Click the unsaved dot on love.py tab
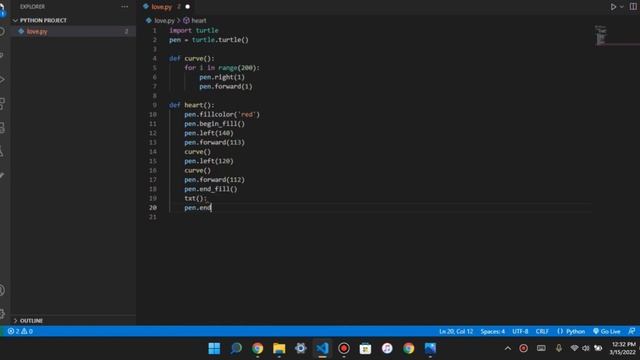Image resolution: width=640 pixels, height=360 pixels. pyautogui.click(x=187, y=7)
